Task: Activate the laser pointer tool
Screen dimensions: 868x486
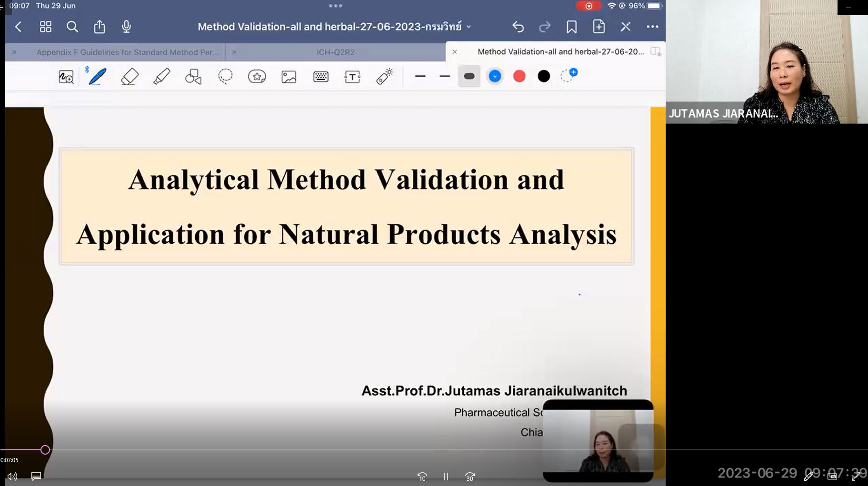Action: [x=384, y=77]
